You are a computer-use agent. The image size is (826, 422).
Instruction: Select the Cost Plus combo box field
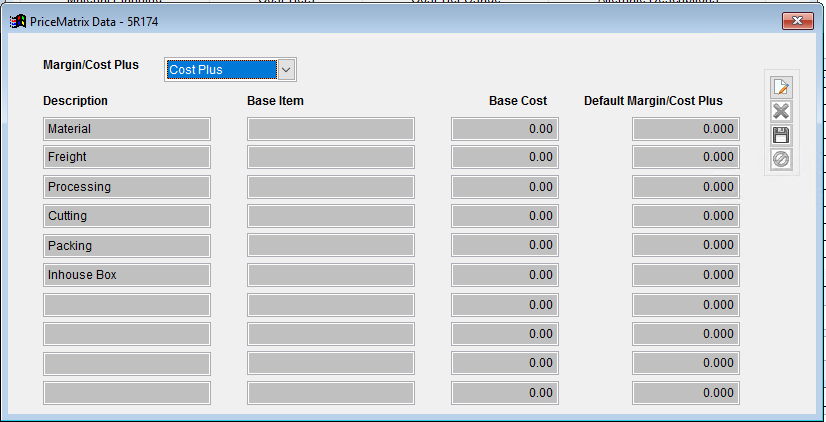(x=220, y=69)
